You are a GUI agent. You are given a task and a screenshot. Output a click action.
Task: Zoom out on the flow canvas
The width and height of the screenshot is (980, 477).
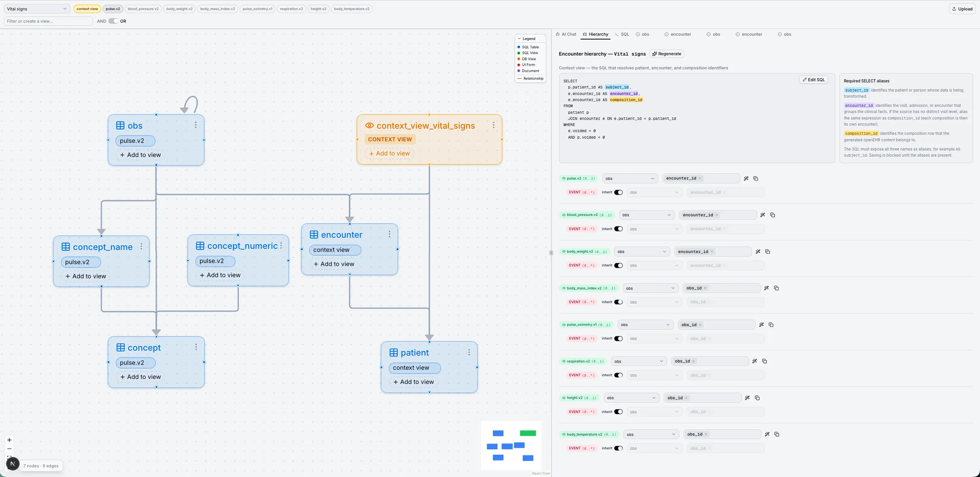[9, 449]
